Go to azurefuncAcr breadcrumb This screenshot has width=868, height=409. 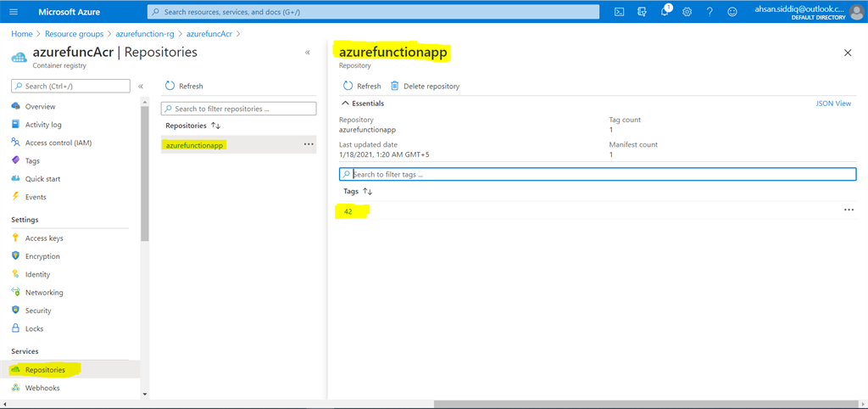[209, 34]
